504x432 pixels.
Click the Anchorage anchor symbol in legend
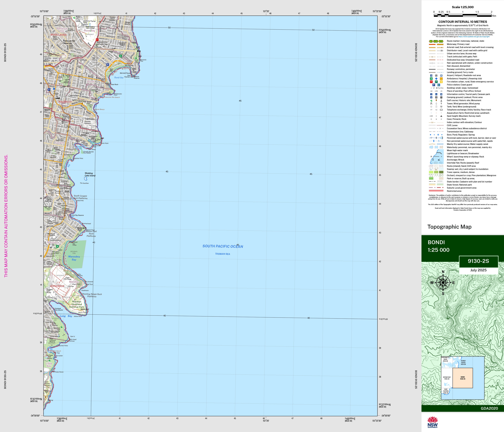click(x=433, y=159)
